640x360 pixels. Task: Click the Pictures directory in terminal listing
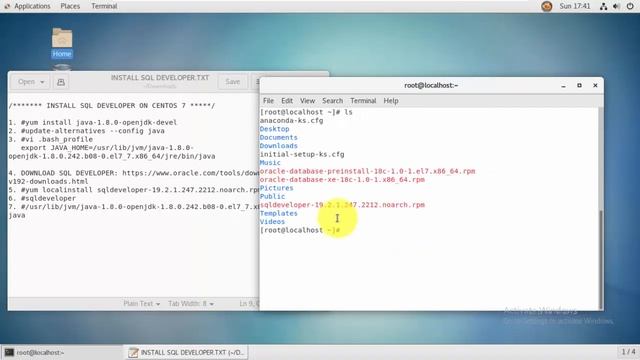[x=276, y=188]
